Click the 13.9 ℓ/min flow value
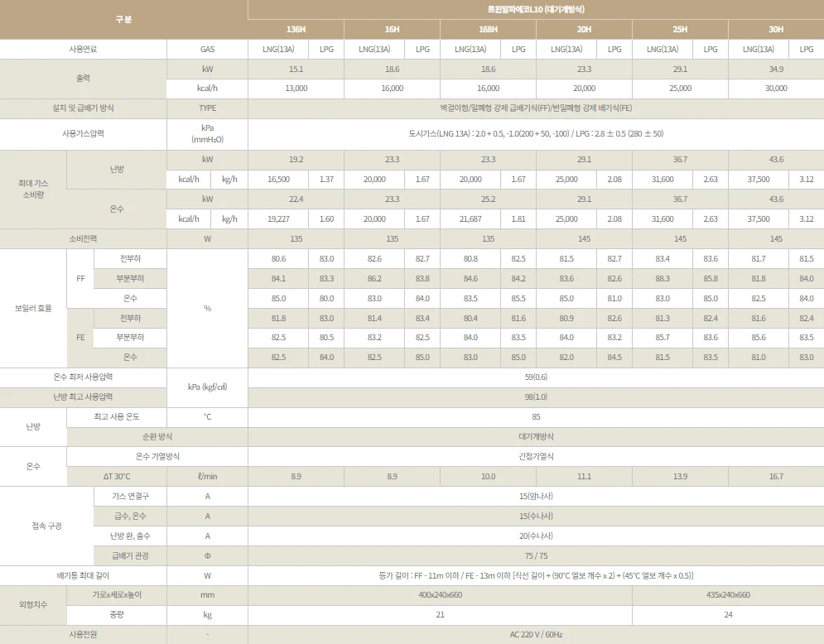Image resolution: width=824 pixels, height=644 pixels. (680, 477)
